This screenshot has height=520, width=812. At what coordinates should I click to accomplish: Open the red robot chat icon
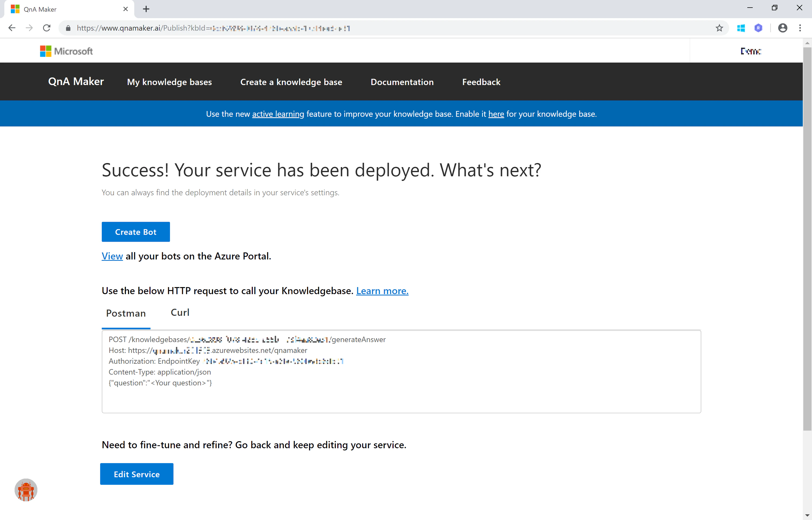tap(26, 490)
